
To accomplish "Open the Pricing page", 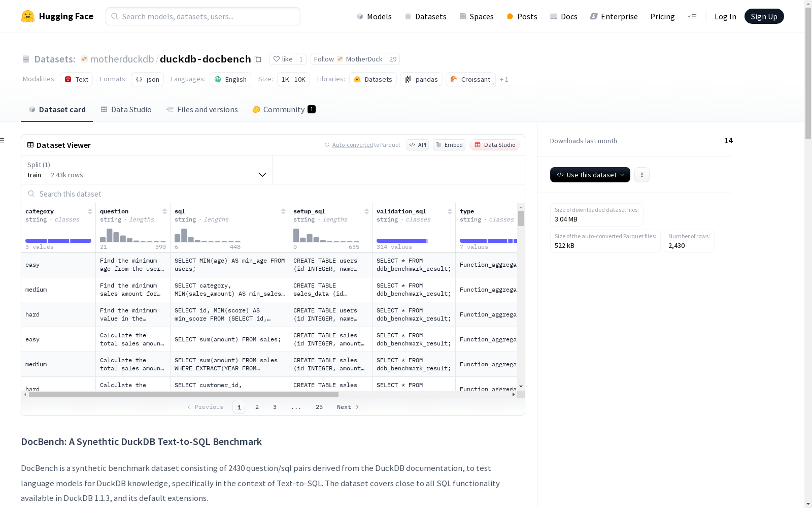I will click(x=662, y=16).
